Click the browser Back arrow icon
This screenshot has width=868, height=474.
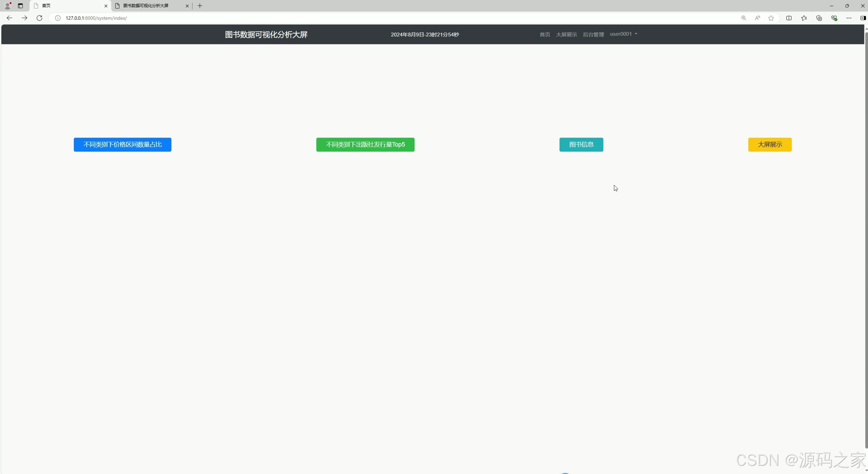click(x=10, y=18)
